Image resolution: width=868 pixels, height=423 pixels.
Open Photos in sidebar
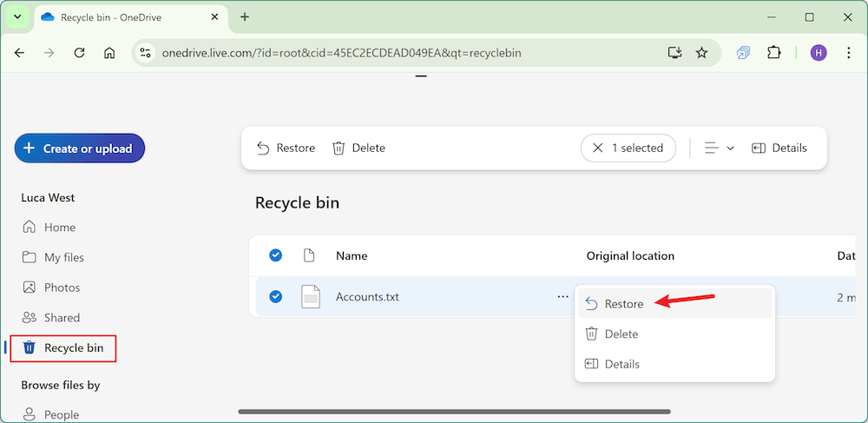(x=51, y=288)
